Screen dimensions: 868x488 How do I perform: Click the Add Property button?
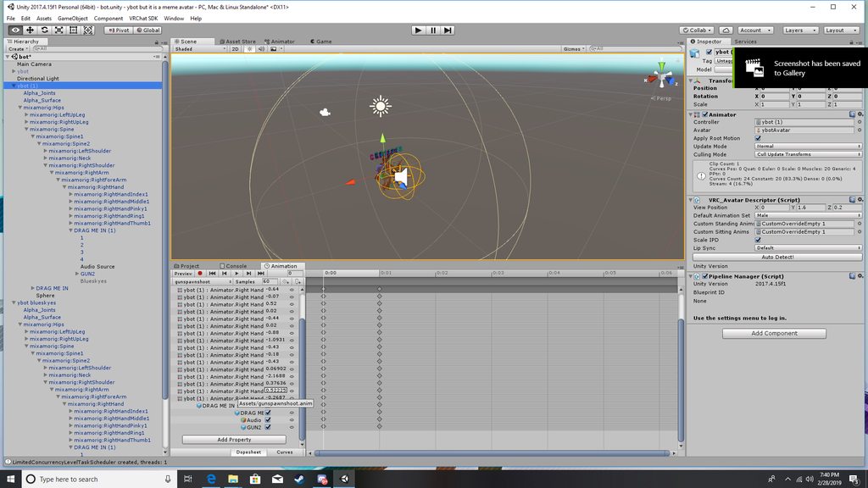pyautogui.click(x=234, y=440)
